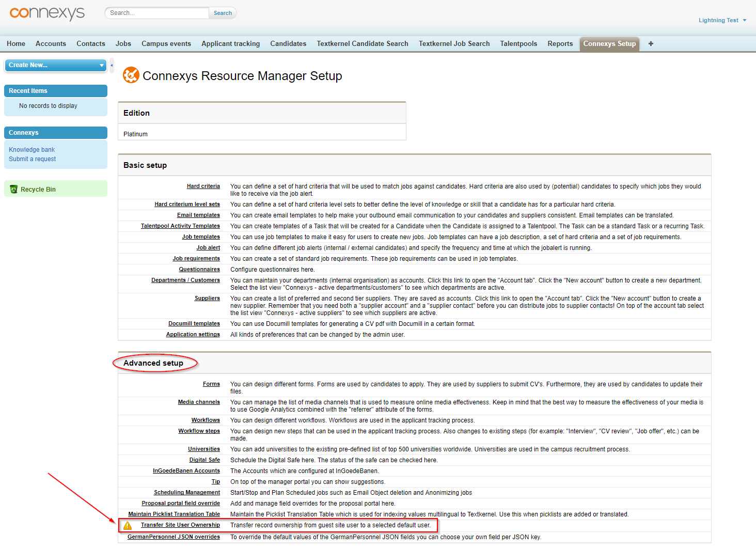Open the Contacts tab
Screen dimensions: 756x549
91,44
